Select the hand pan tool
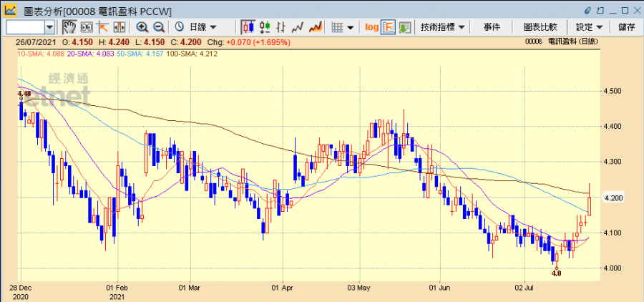The width and height of the screenshot is (644, 302). 69,26
